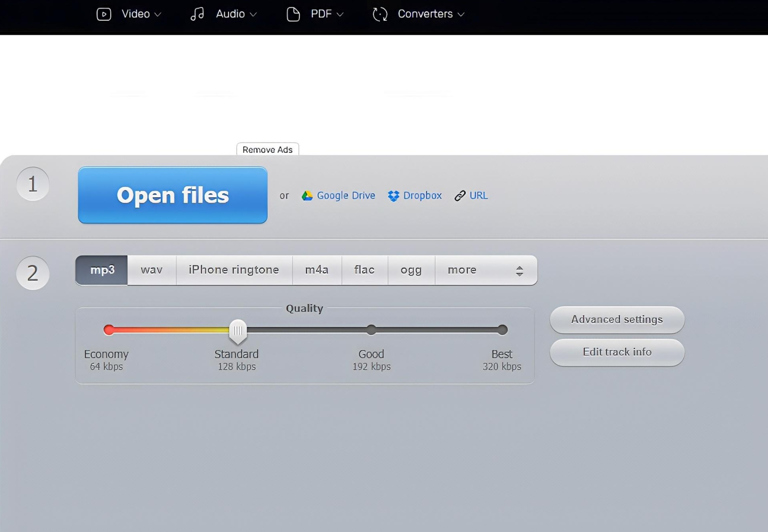This screenshot has height=532, width=768.
Task: Expand the more formats dropdown
Action: tap(486, 270)
